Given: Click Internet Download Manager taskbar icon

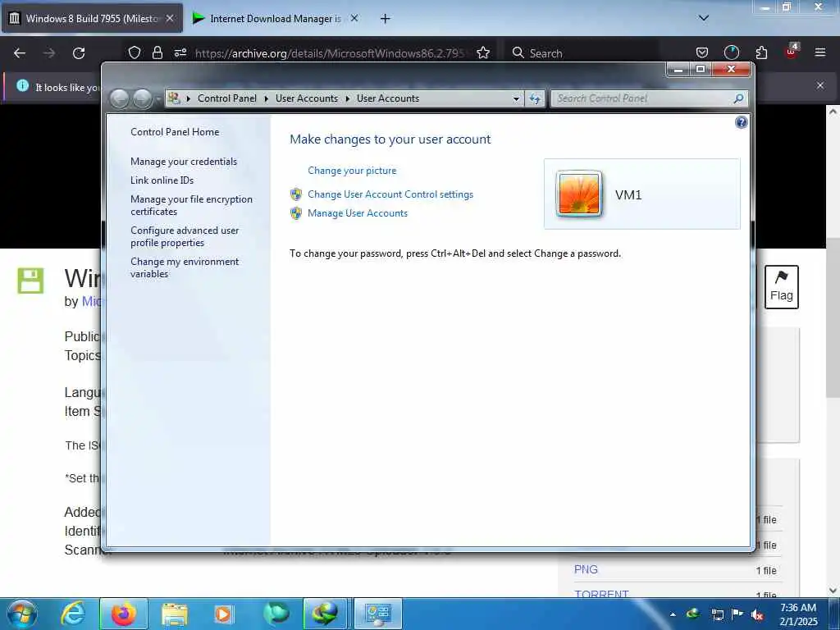Looking at the screenshot, I should point(325,614).
